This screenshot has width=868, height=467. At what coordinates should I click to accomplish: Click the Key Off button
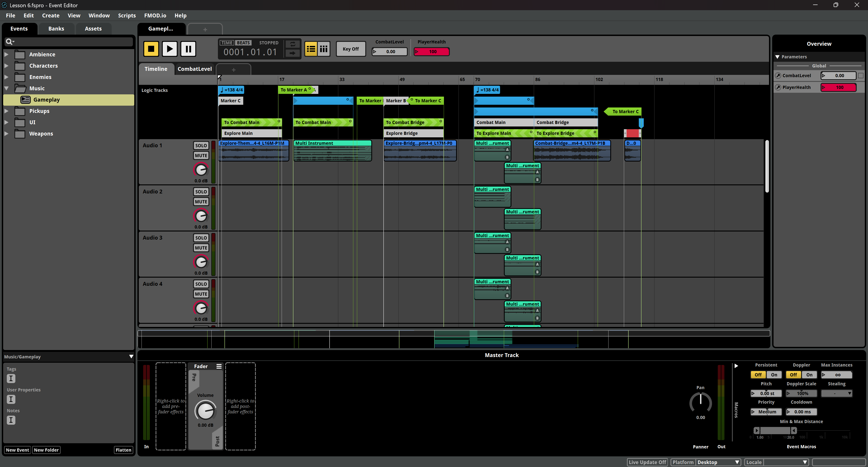click(350, 49)
